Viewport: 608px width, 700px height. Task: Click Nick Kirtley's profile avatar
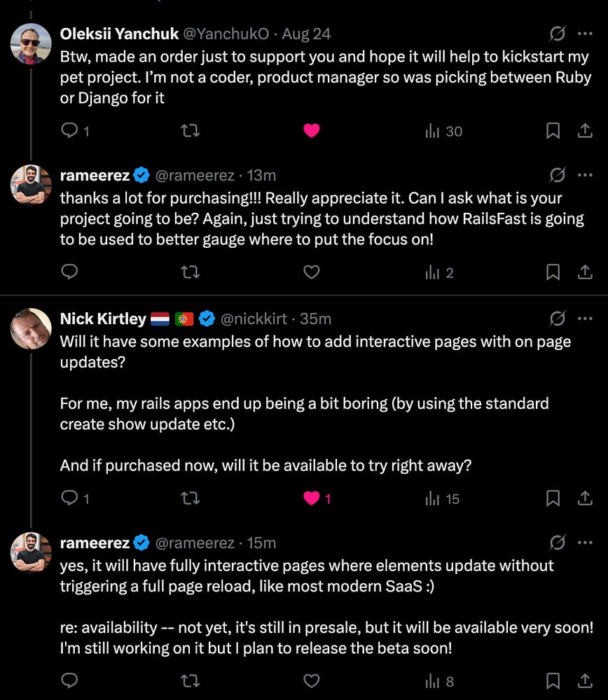[x=32, y=329]
